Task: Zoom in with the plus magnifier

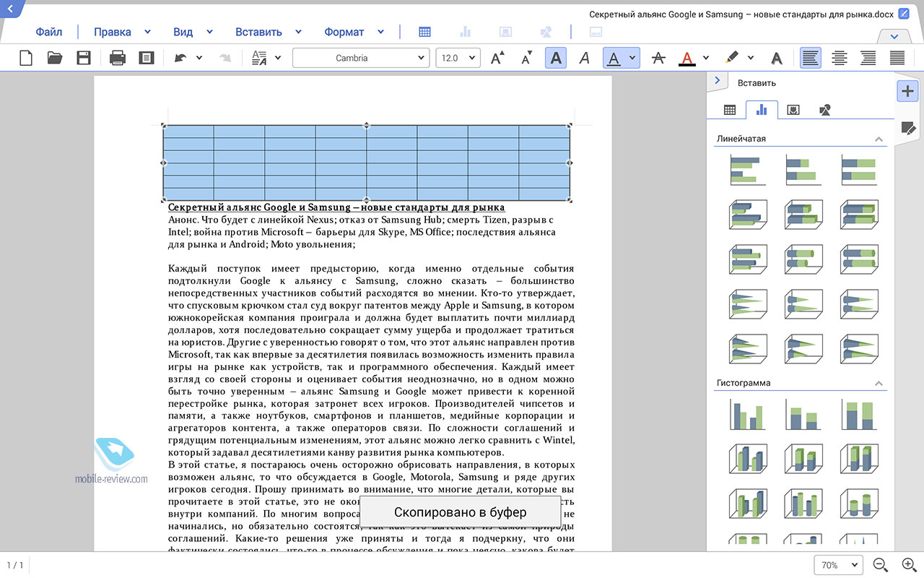Action: pos(910,565)
